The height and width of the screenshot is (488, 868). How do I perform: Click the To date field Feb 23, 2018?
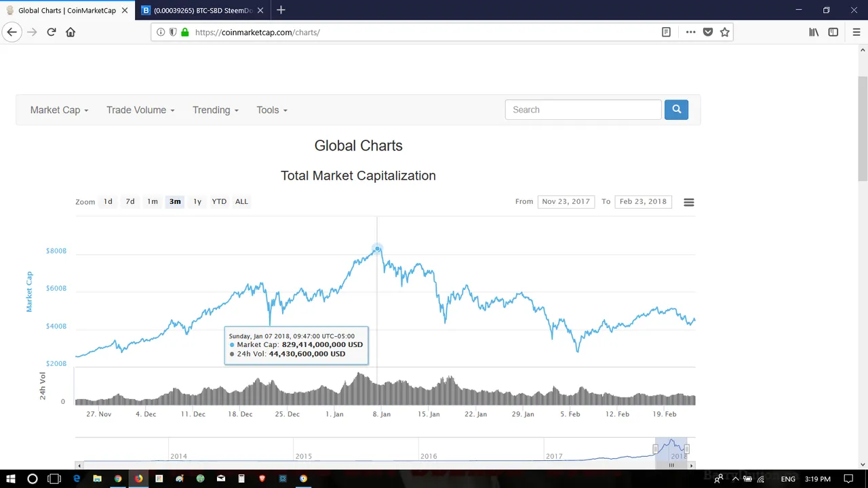tap(643, 201)
